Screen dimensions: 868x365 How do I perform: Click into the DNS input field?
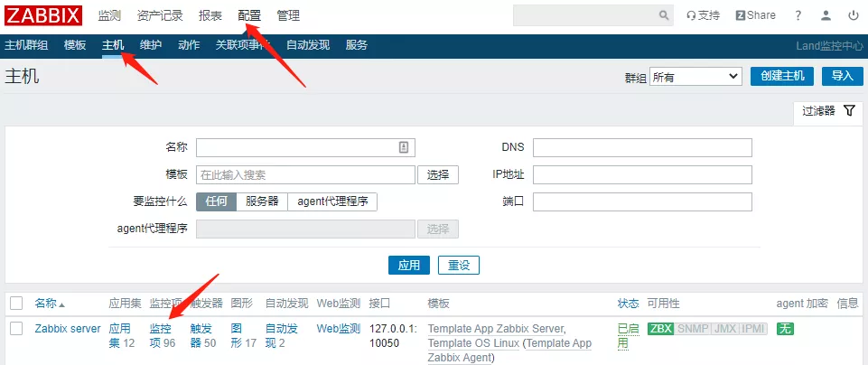pyautogui.click(x=642, y=147)
